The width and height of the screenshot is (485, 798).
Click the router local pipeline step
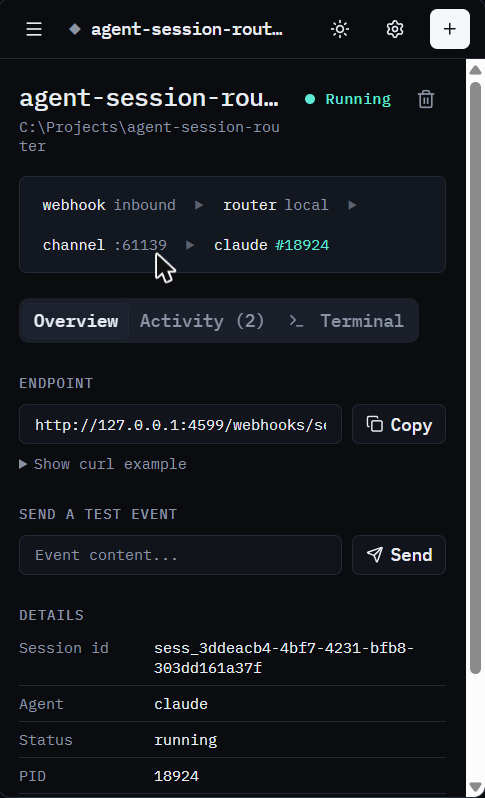click(276, 205)
